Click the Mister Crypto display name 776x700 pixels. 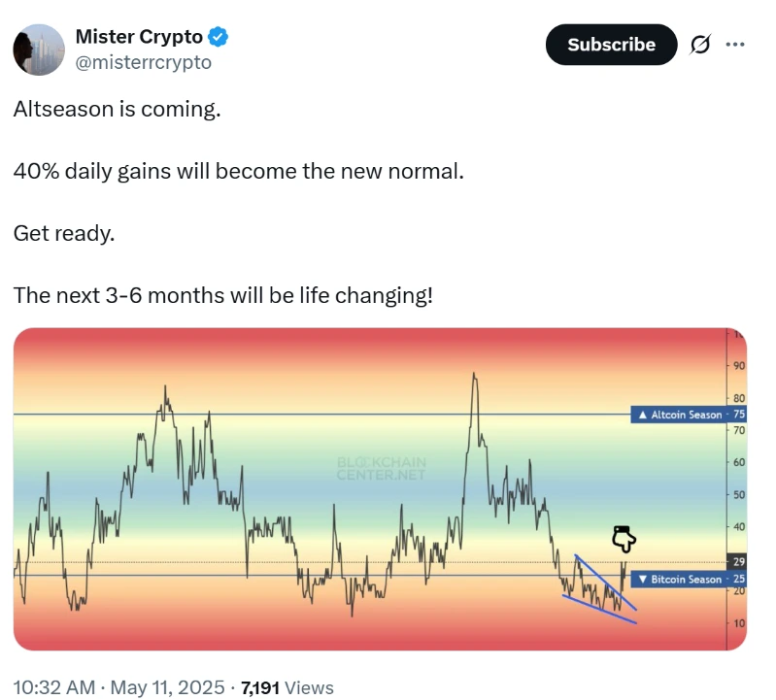tap(139, 37)
